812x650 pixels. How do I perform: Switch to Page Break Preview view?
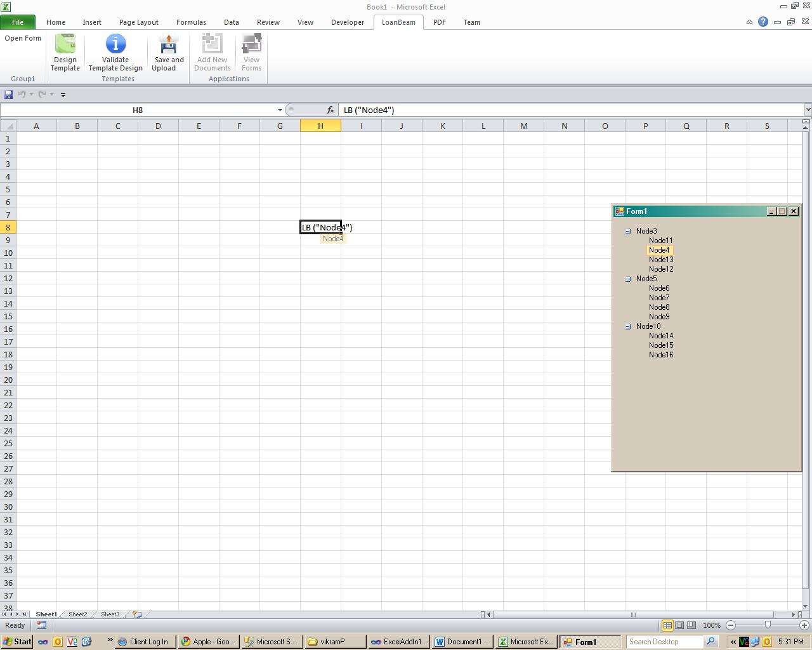tap(691, 625)
